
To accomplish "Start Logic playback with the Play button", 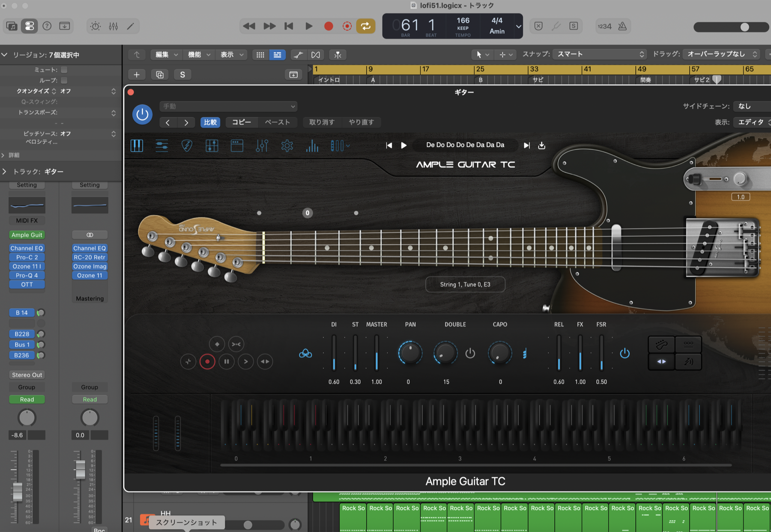I will pos(309,26).
